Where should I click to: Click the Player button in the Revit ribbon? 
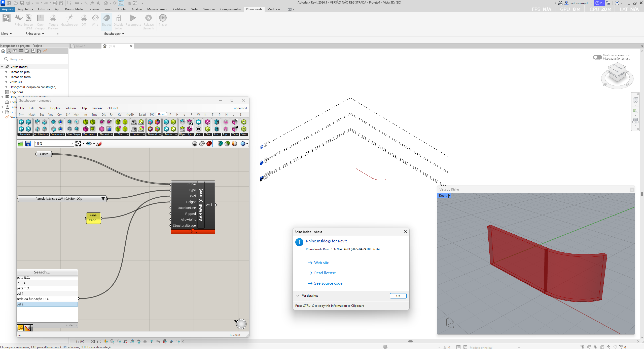pos(163,20)
